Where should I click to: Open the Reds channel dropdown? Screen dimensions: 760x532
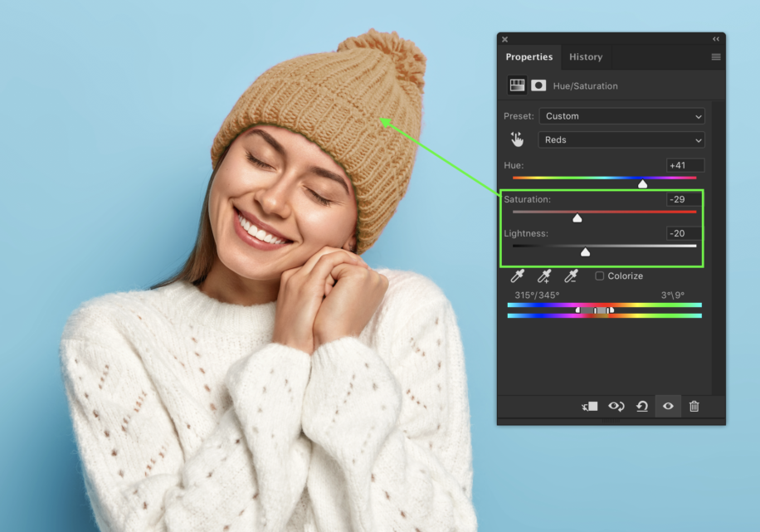[x=621, y=139]
